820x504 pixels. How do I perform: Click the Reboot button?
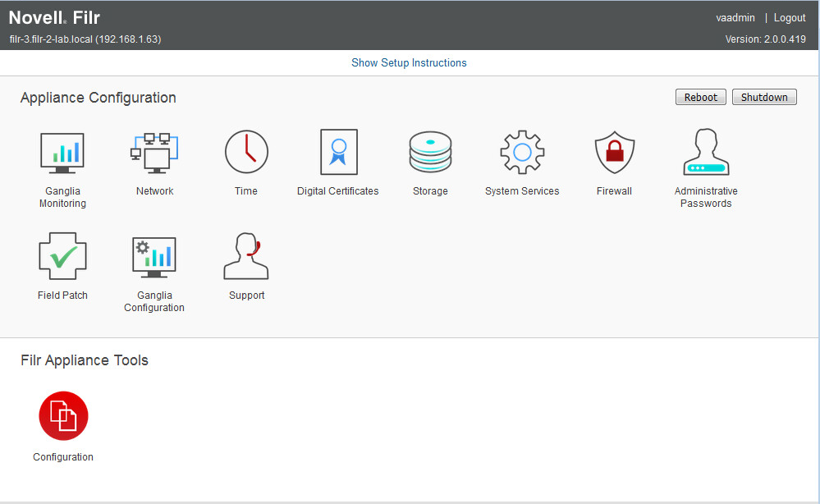pyautogui.click(x=701, y=97)
